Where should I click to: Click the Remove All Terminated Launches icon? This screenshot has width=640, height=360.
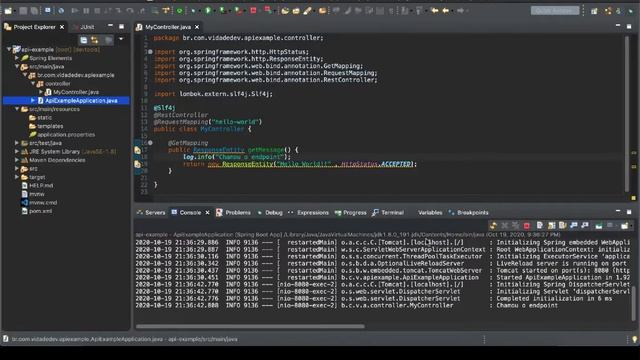coord(516,225)
